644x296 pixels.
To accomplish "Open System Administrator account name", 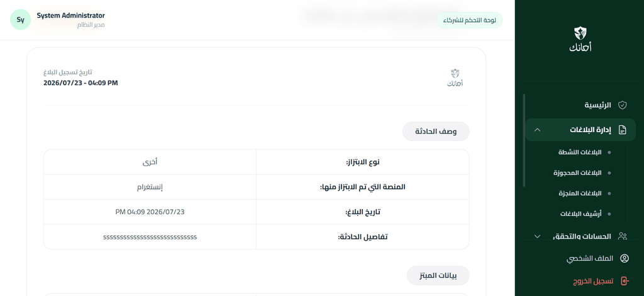I will [70, 16].
